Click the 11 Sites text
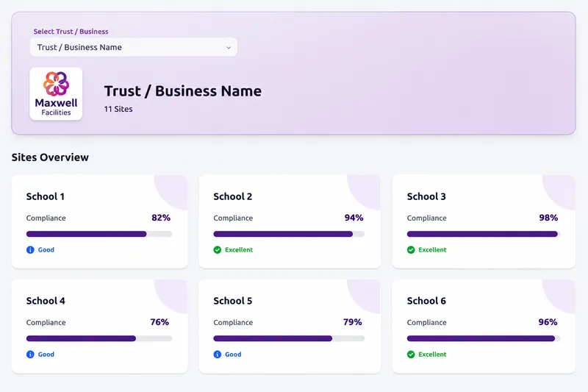This screenshot has width=588, height=392. click(118, 109)
